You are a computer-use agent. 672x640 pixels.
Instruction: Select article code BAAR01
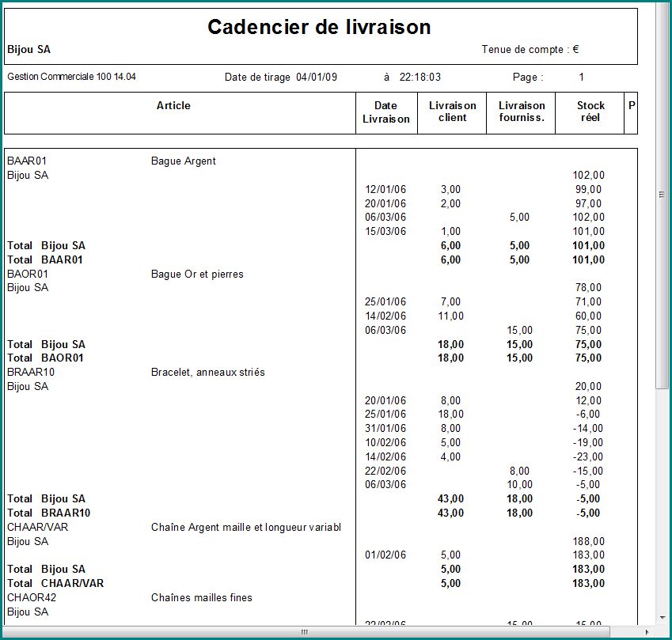pyautogui.click(x=27, y=161)
